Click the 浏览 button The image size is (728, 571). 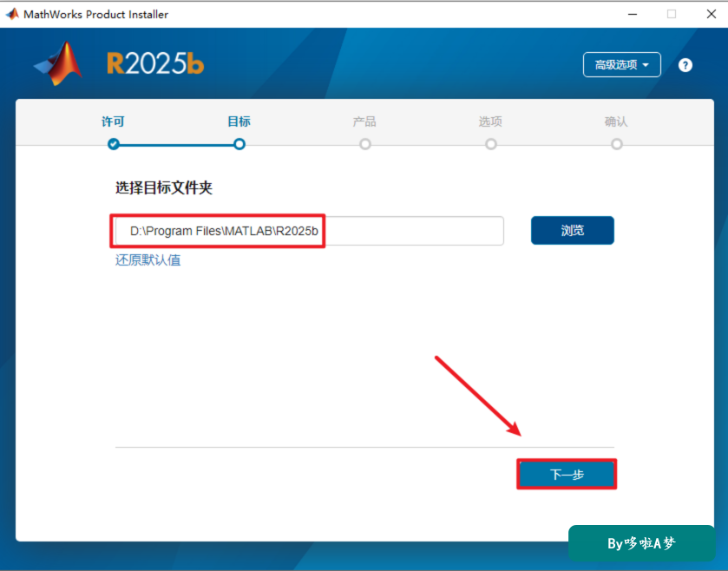573,230
